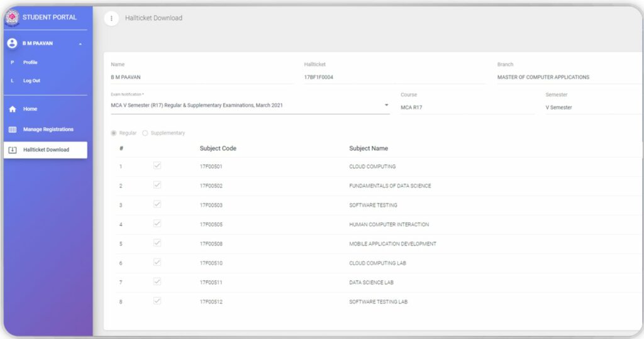Screen dimensions: 644x339
Task: Click the Hallticket Download icon in sidebar
Action: (x=12, y=150)
